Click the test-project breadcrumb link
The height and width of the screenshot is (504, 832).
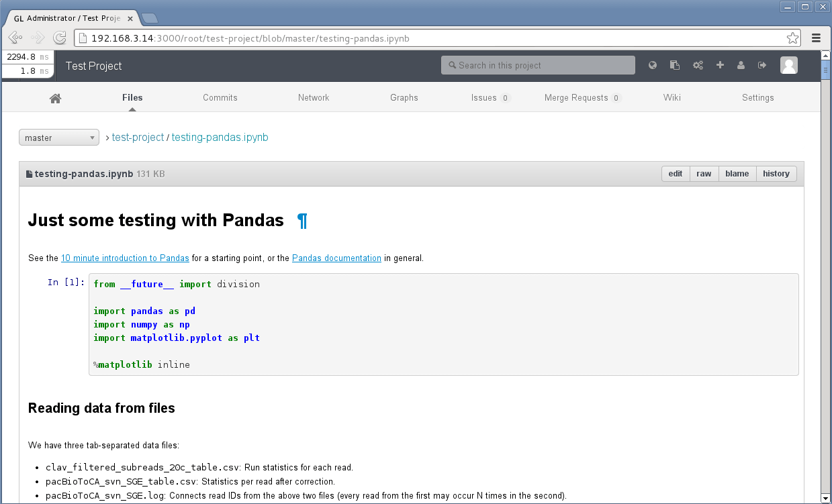[x=138, y=137]
